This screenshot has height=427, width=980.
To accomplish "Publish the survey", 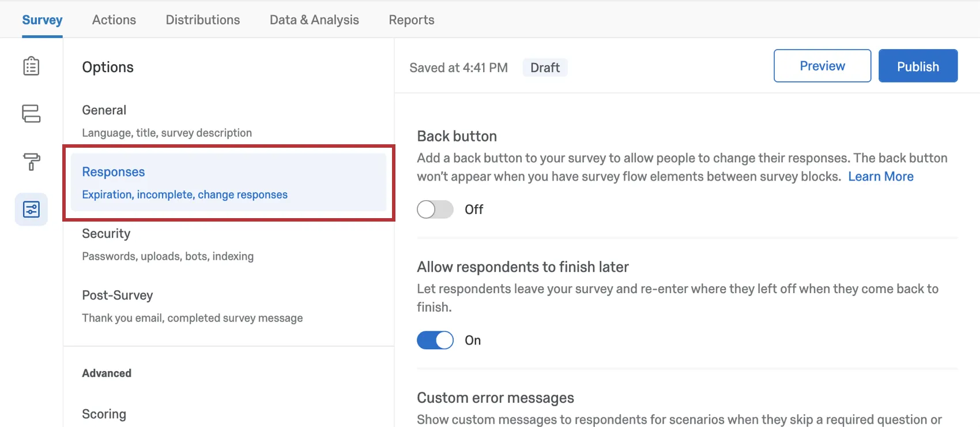I will pos(918,66).
